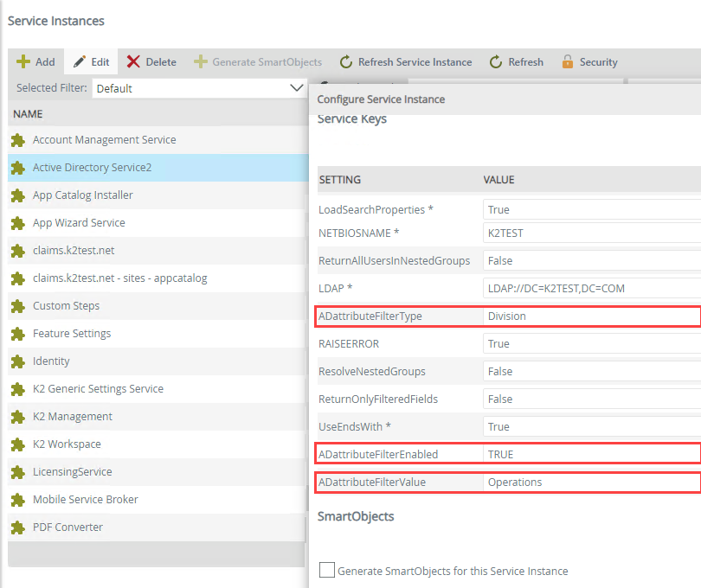Viewport: 701px width, 588px height.
Task: Click puzzle icon next to PDF Converter
Action: pos(17,527)
